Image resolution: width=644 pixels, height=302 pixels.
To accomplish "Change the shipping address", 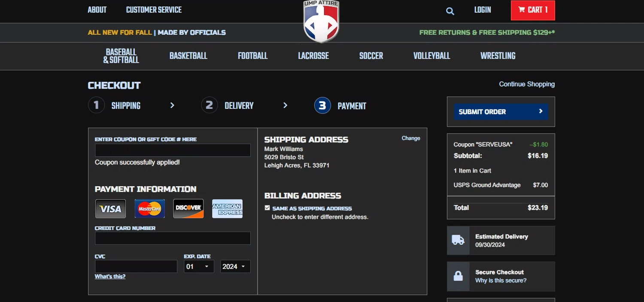I will click(x=411, y=138).
